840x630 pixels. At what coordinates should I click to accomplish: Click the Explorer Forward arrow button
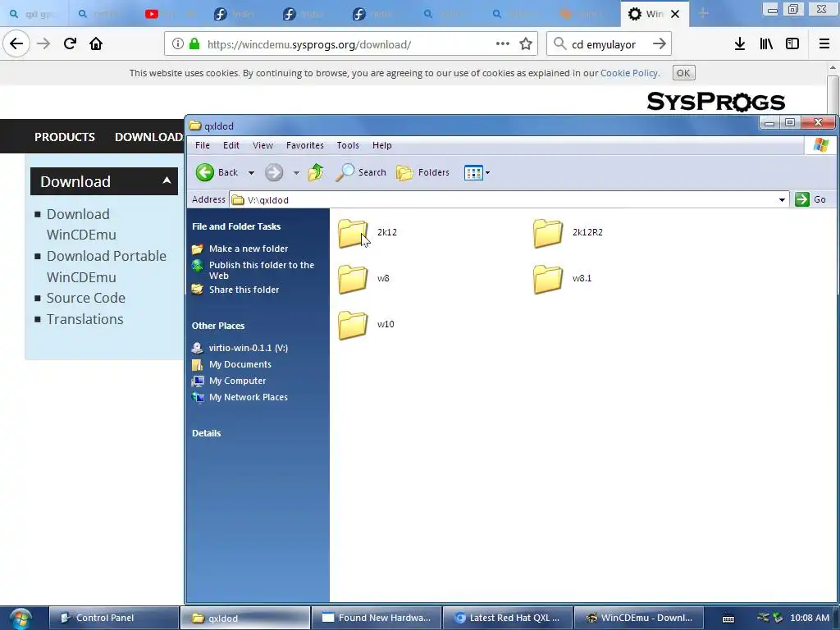coord(274,172)
